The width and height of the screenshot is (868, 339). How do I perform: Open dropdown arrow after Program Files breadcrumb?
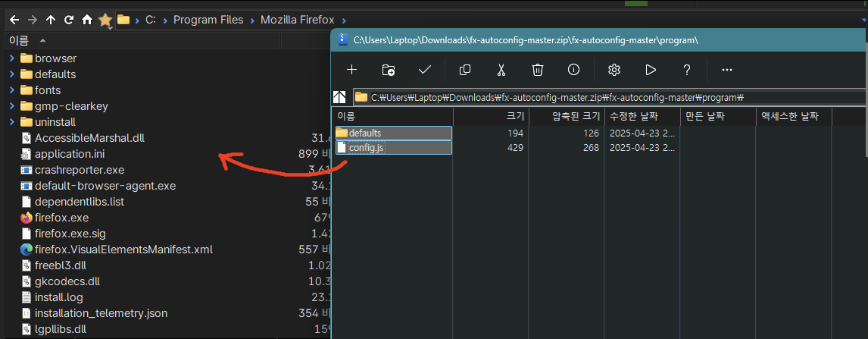click(x=252, y=20)
